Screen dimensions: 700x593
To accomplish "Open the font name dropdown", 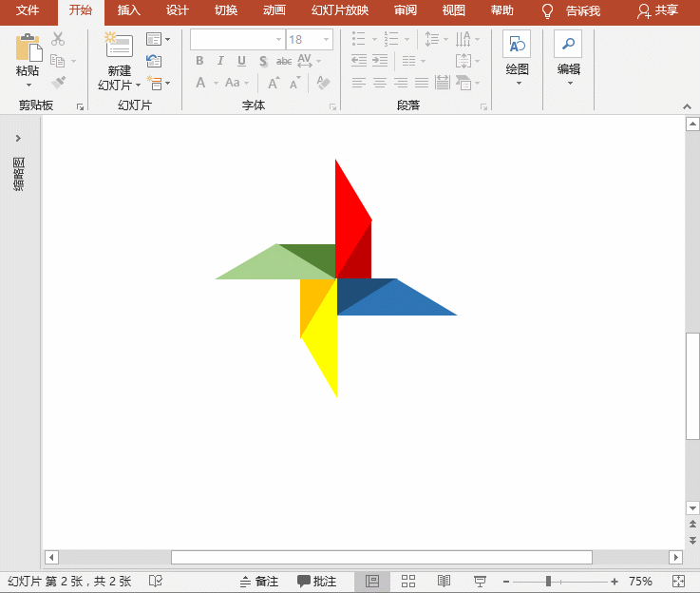I will pos(278,40).
